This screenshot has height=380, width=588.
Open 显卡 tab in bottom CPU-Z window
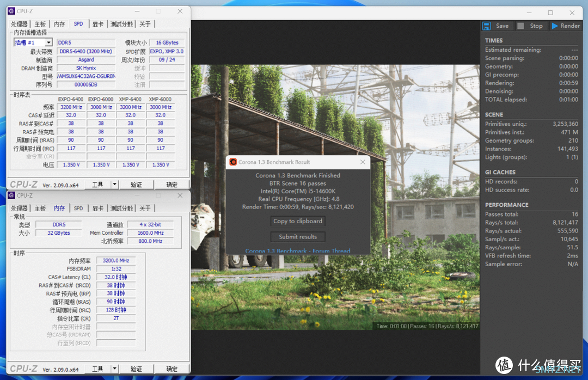pyautogui.click(x=98, y=208)
